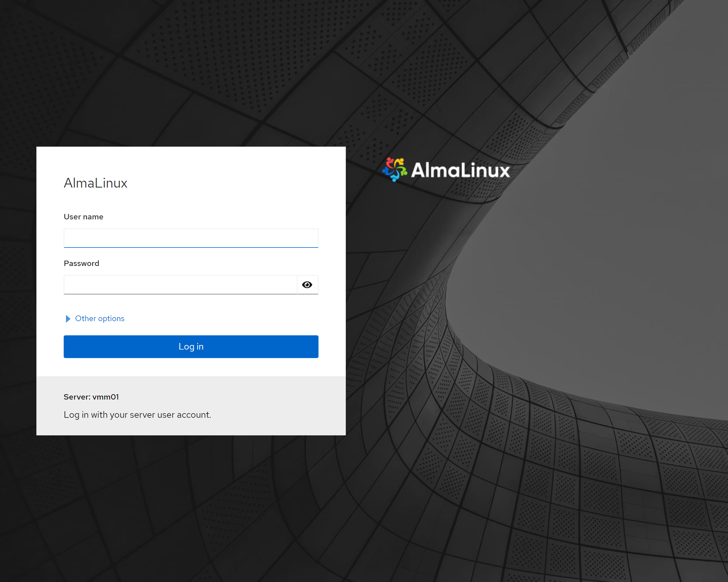The image size is (728, 582).
Task: Click the Log in button
Action: coord(191,346)
